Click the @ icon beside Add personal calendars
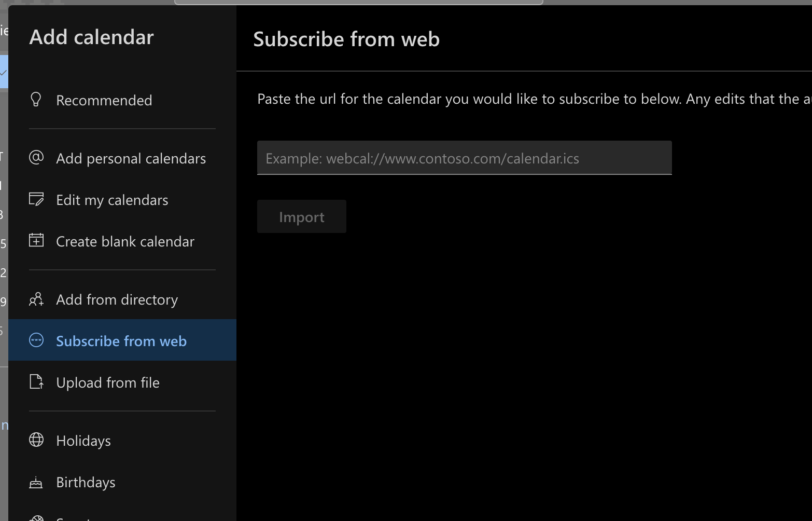This screenshot has width=812, height=521. [x=36, y=158]
